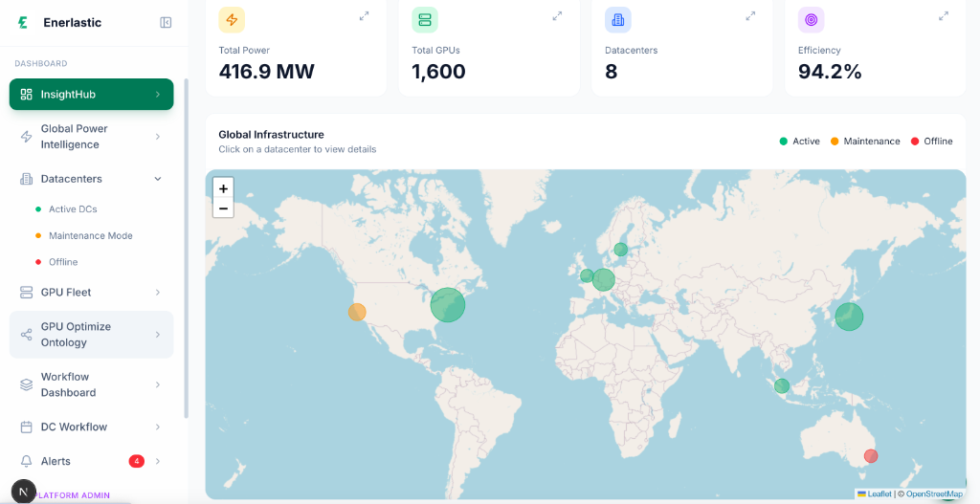Expand the GPU Optimize Ontology chevron
The image size is (980, 504).
[x=158, y=335]
